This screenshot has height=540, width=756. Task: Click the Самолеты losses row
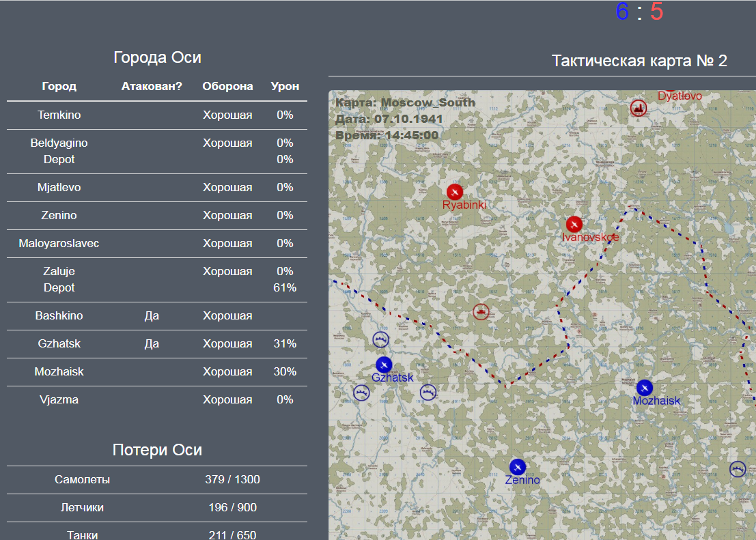tap(156, 480)
